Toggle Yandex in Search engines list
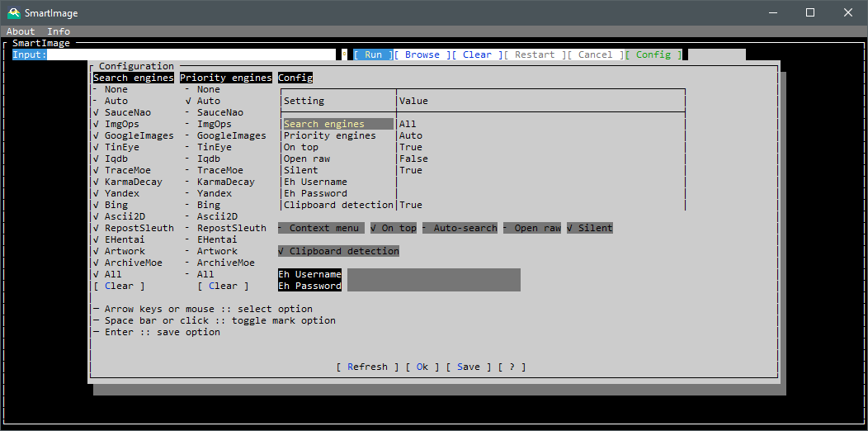This screenshot has height=431, width=868. click(x=116, y=193)
